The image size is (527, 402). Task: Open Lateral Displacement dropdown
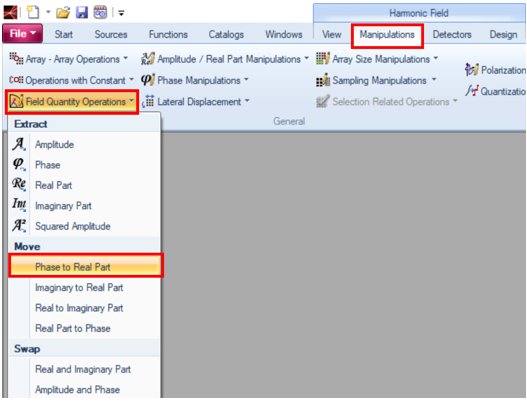tap(196, 102)
